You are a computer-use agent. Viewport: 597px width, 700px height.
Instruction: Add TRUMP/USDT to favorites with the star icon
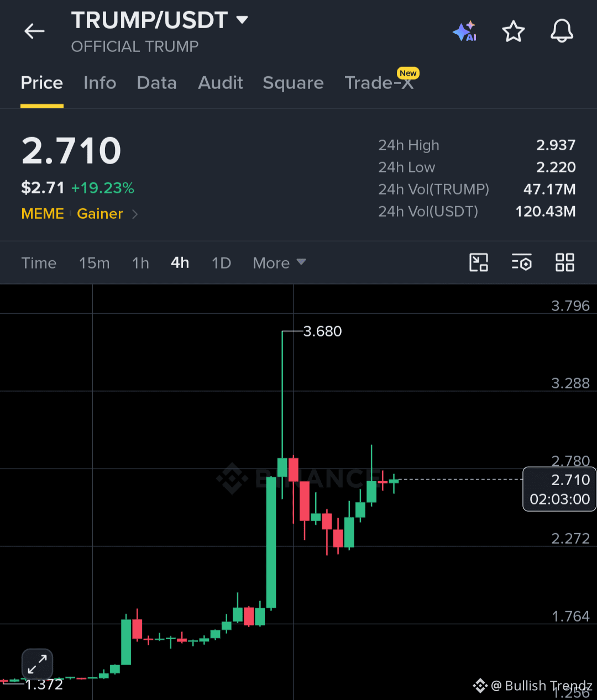[x=513, y=31]
